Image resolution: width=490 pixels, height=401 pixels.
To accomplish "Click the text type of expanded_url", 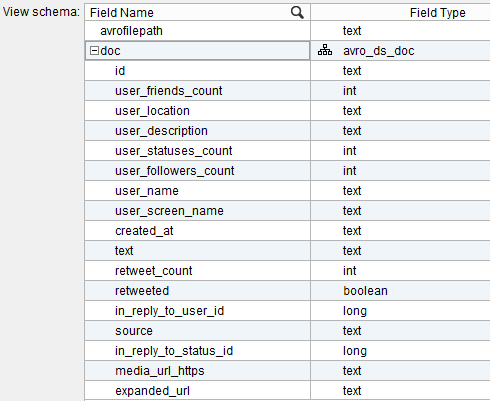I will (352, 391).
